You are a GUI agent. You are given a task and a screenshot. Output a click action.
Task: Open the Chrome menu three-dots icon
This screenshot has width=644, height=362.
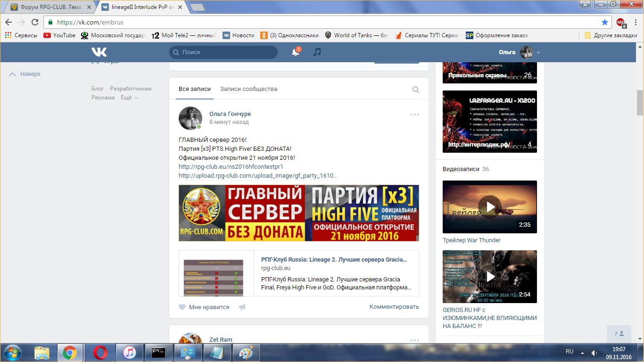point(636,22)
